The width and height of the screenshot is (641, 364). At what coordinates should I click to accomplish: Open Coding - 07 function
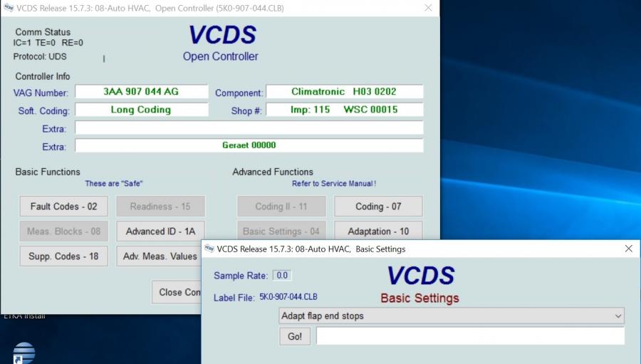point(378,206)
